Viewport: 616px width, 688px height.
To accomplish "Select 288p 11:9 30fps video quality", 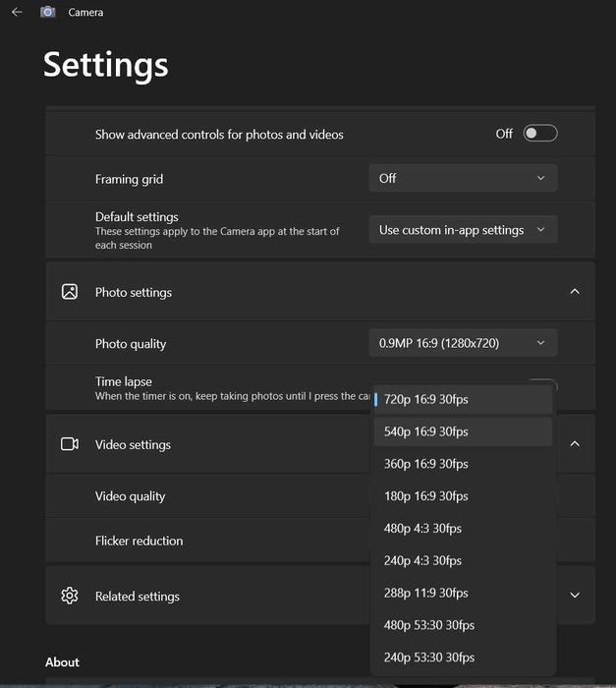I will (x=463, y=594).
